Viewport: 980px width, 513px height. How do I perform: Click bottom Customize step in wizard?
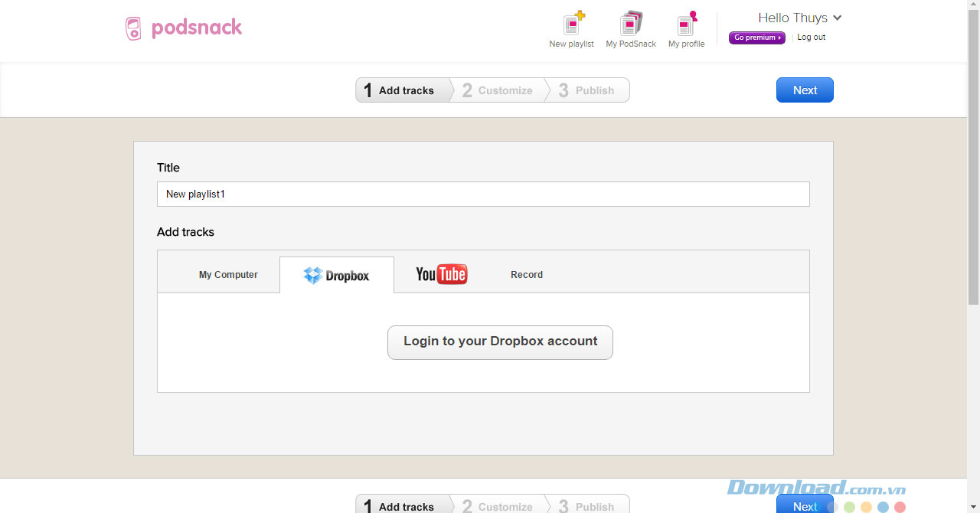point(498,506)
